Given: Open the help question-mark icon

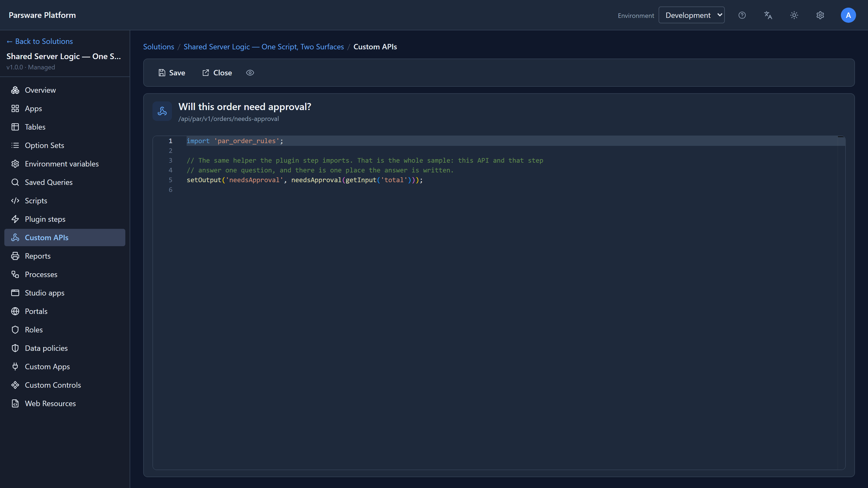Looking at the screenshot, I should [x=742, y=15].
